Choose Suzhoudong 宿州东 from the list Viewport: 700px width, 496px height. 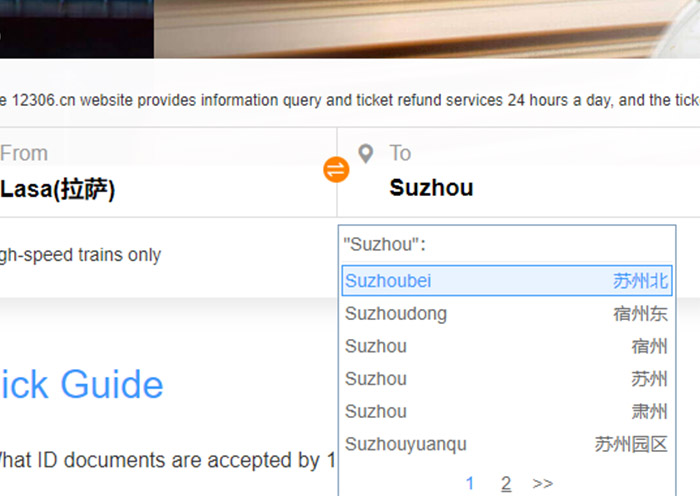coord(507,313)
